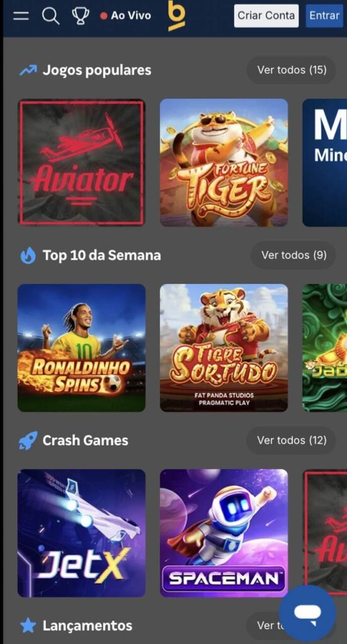
Task: Open the Ronaldinho Spins game
Action: click(81, 348)
